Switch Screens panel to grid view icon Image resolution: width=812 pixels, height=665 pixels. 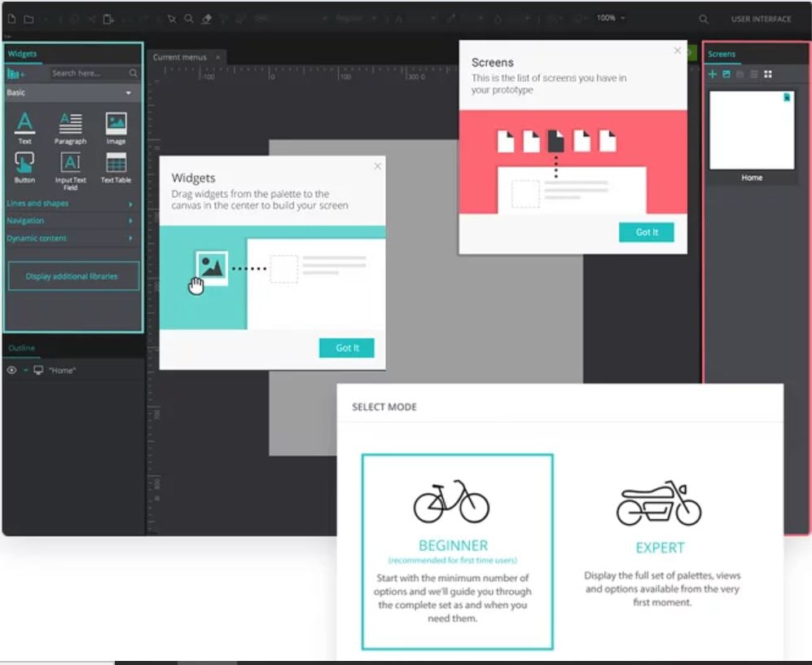click(x=767, y=74)
